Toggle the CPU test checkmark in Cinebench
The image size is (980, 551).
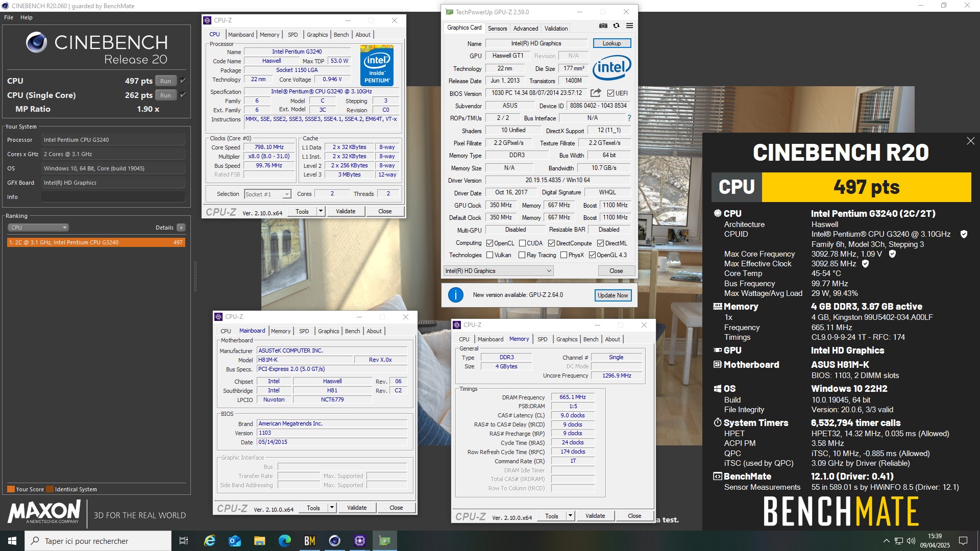point(183,81)
